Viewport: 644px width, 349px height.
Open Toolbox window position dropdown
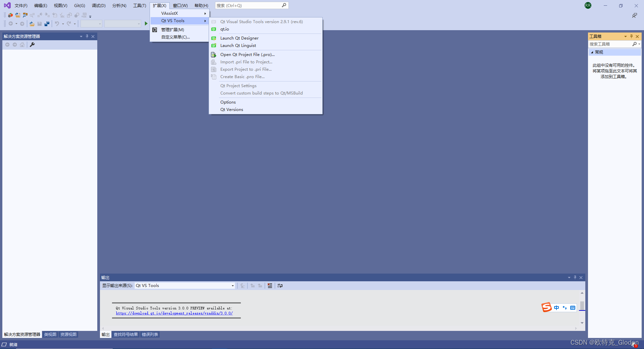(625, 36)
